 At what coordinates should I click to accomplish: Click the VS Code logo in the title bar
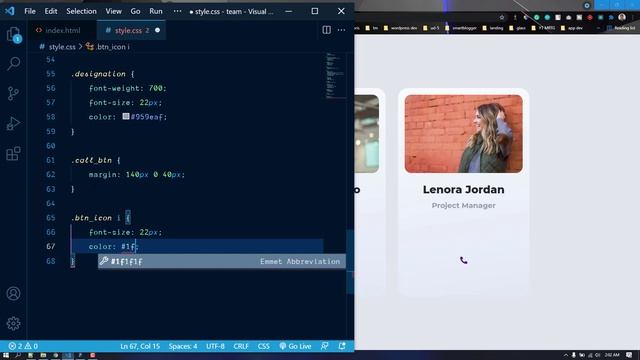[x=10, y=11]
